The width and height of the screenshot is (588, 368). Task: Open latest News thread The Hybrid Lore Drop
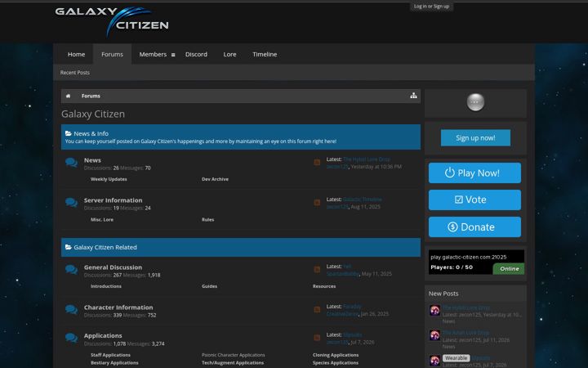tap(367, 159)
